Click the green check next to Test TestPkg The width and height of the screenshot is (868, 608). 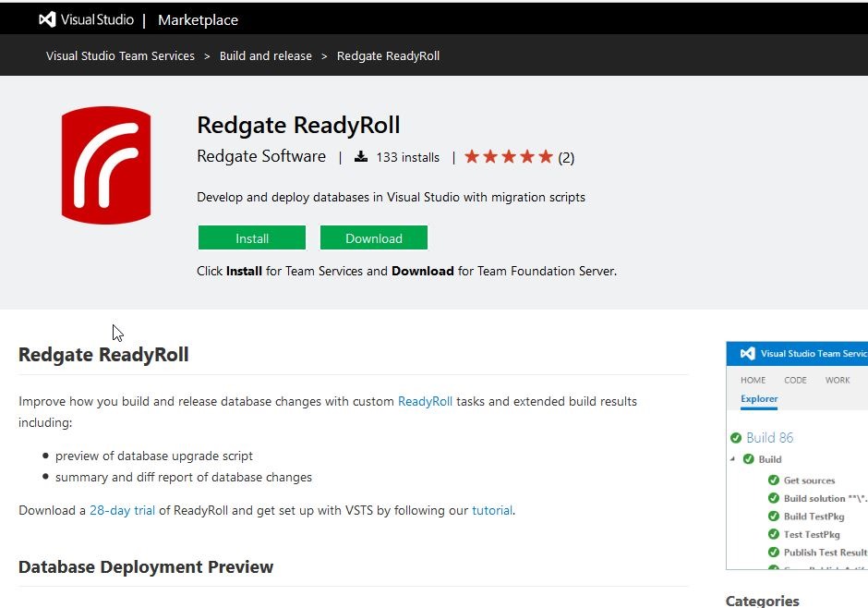774,534
